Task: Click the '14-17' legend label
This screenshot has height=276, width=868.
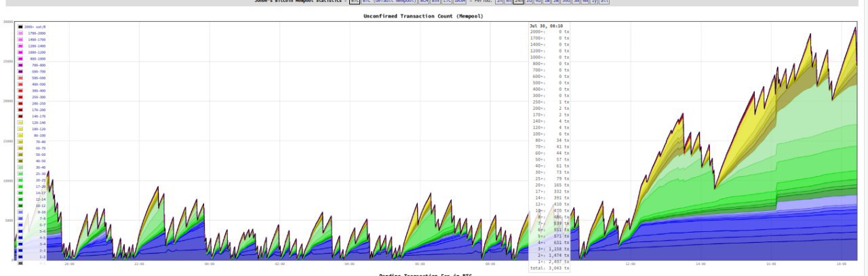Action: pyautogui.click(x=41, y=193)
